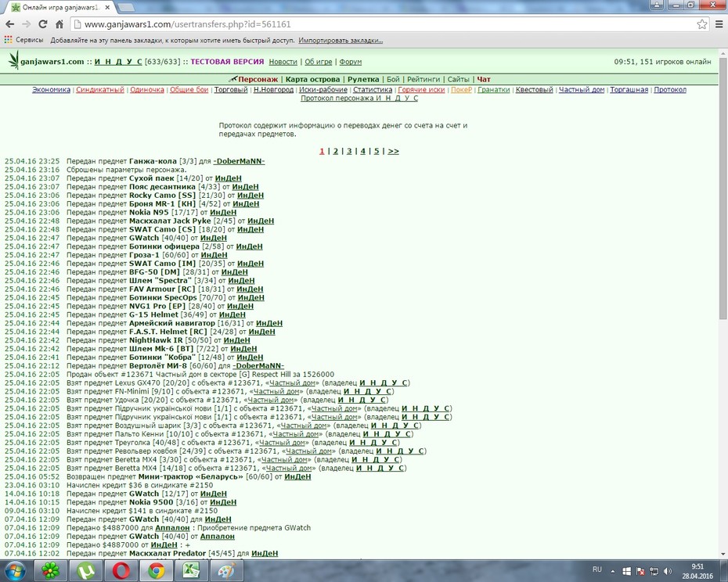Open -DoberMaNN- link in Ганжа-кола row
728x582 pixels.
tap(239, 161)
